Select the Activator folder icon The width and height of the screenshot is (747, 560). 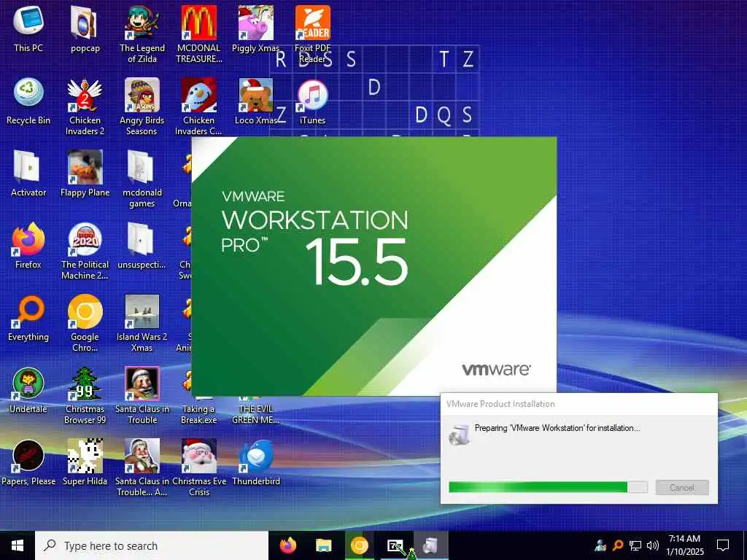tap(28, 174)
